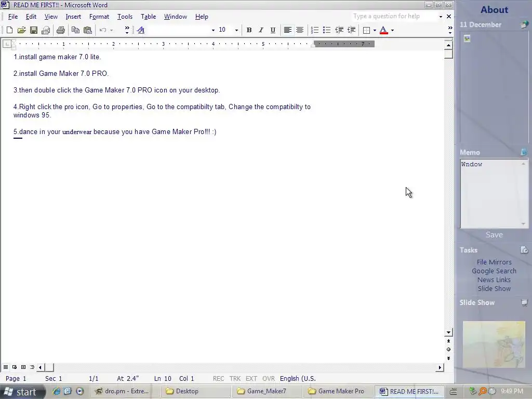532x399 pixels.
Task: Switch to the Game_Maker7 taskbar folder
Action: click(267, 391)
